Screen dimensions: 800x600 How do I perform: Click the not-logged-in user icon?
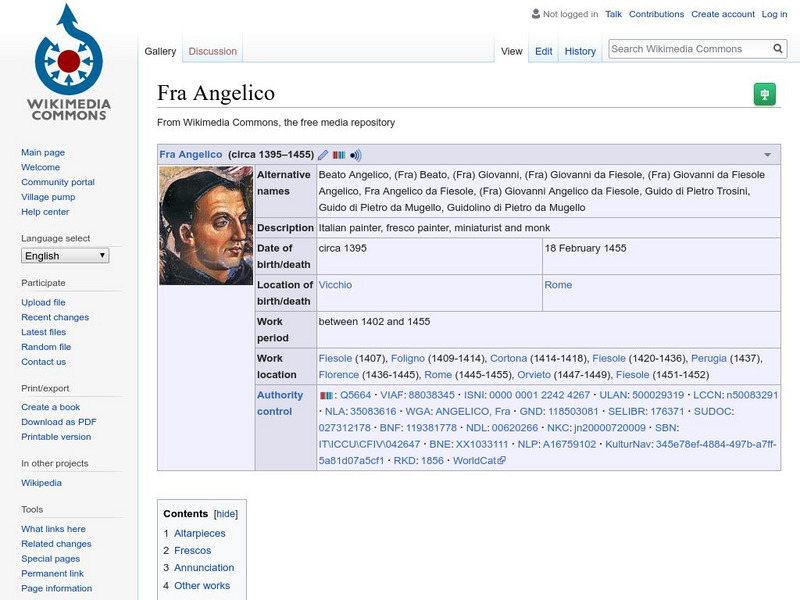tap(536, 14)
